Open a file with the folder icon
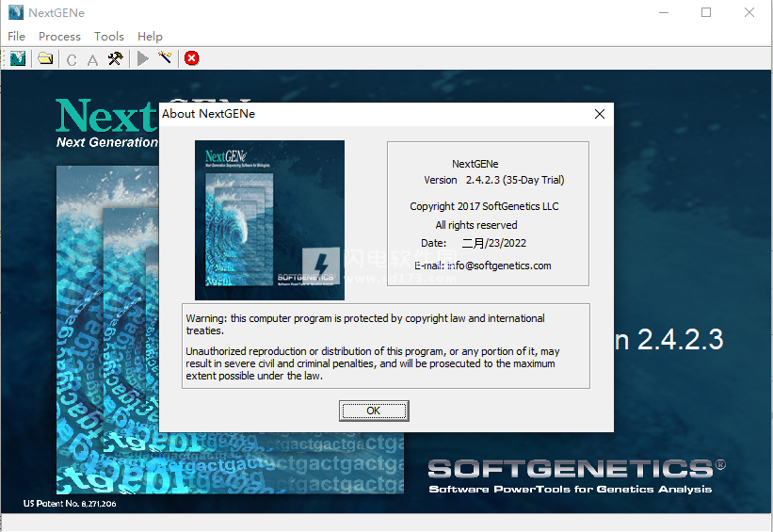The width and height of the screenshot is (773, 532). [45, 58]
